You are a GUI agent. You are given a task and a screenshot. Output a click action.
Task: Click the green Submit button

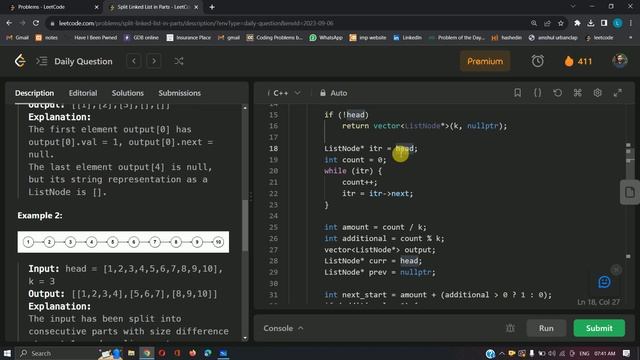(599, 328)
